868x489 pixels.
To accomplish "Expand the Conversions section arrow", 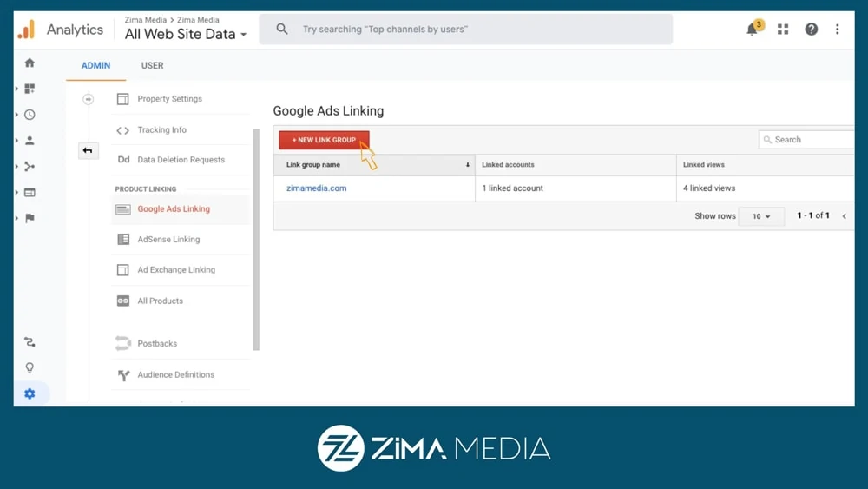I will pyautogui.click(x=16, y=218).
